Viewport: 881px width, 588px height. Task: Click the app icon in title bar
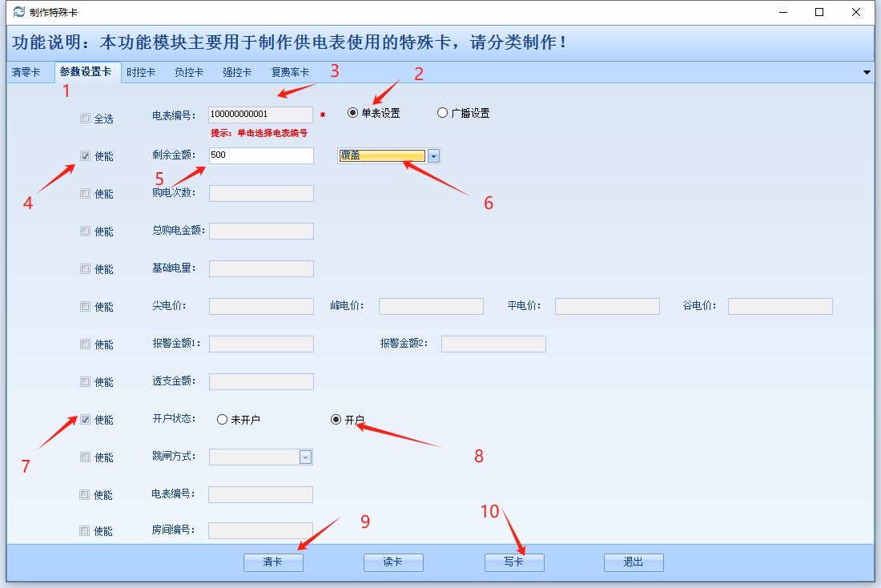pos(19,12)
